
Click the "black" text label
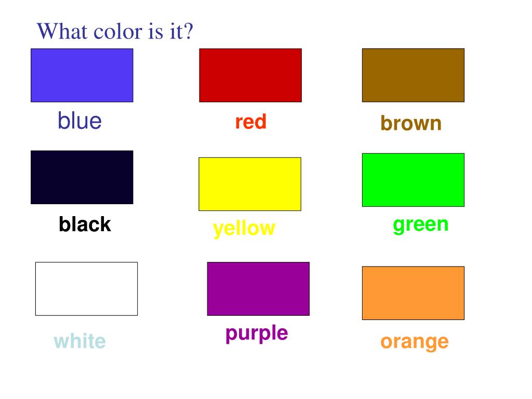click(x=85, y=224)
